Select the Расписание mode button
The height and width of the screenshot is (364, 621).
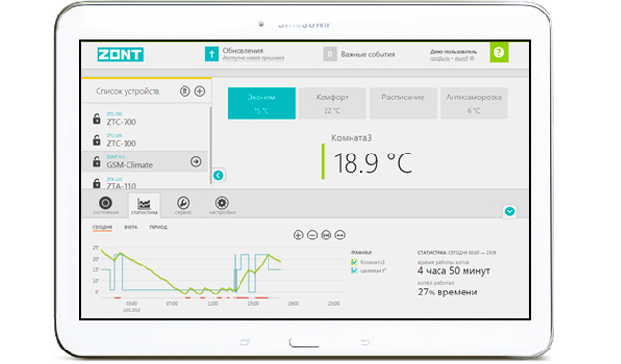point(403,103)
